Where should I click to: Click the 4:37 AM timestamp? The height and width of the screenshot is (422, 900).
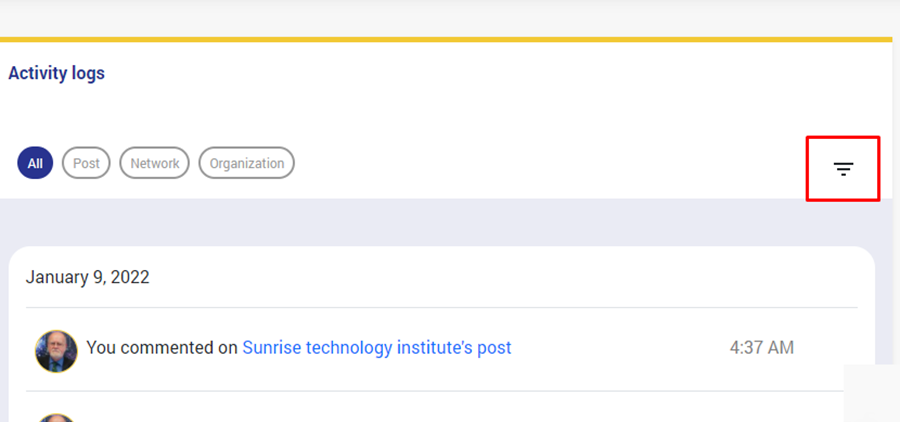[x=761, y=348]
